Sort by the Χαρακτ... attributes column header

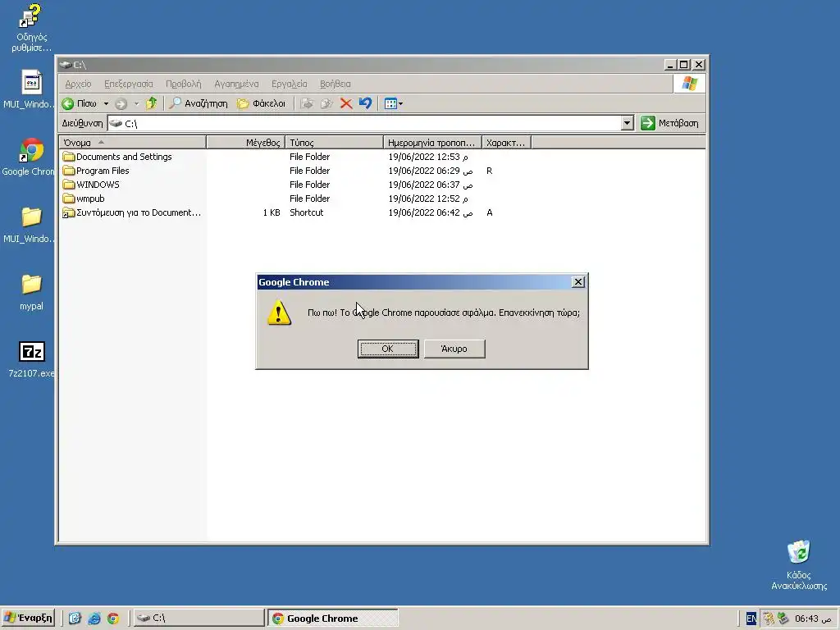coord(506,143)
